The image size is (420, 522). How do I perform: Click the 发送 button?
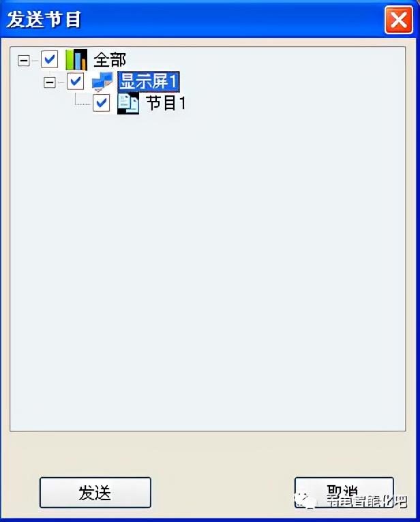(x=95, y=493)
